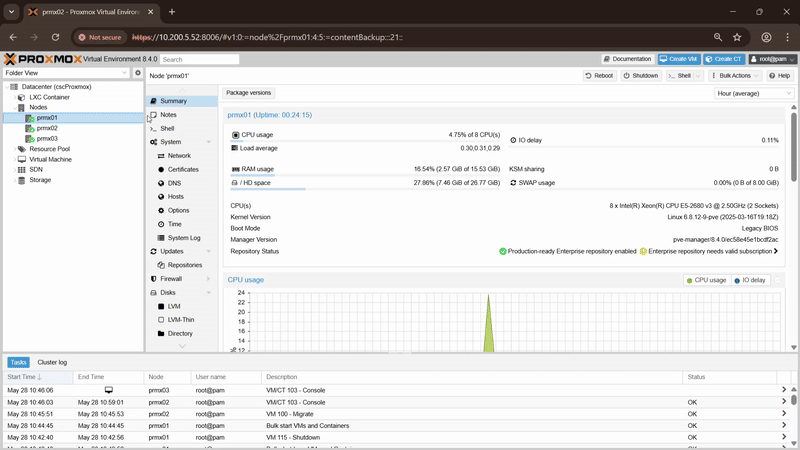800x450 pixels.
Task: Open the new browser tab button
Action: coord(172,12)
